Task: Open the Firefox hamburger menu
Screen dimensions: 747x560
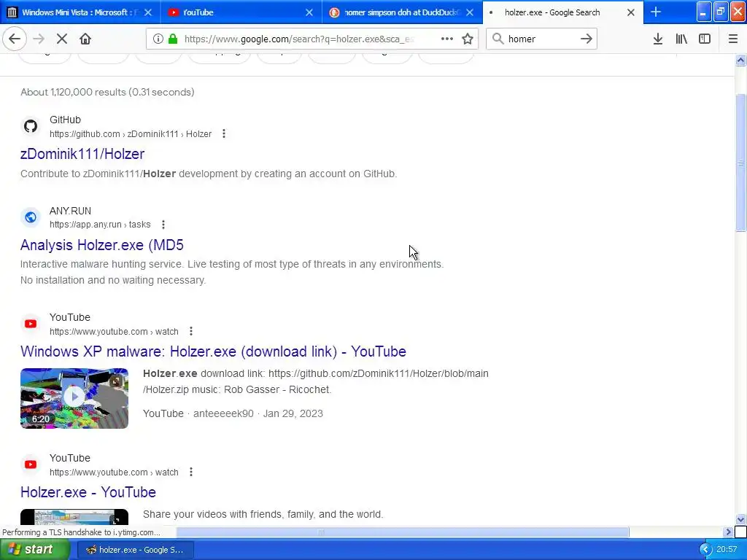Action: [x=733, y=39]
